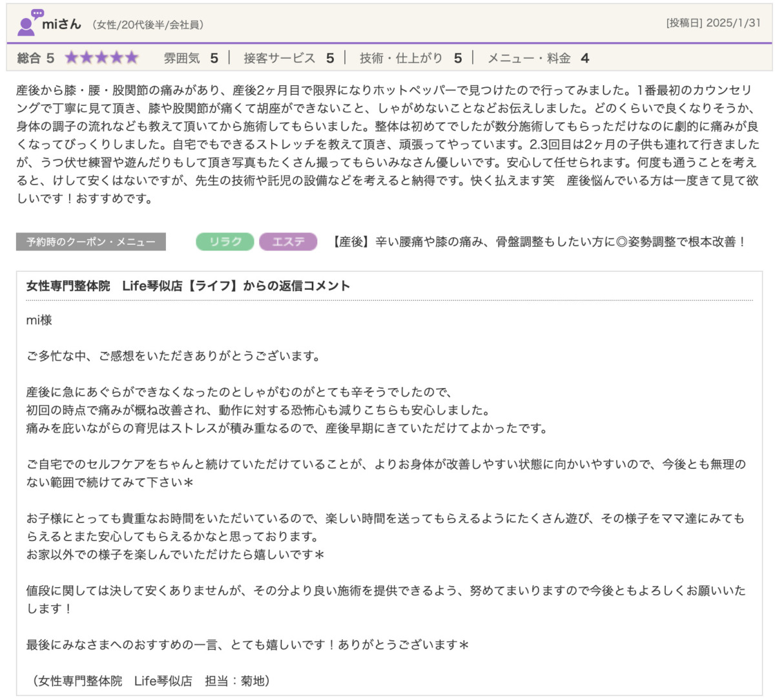Click the mi様 greeting in the reply
The height and width of the screenshot is (700, 775).
click(x=39, y=320)
